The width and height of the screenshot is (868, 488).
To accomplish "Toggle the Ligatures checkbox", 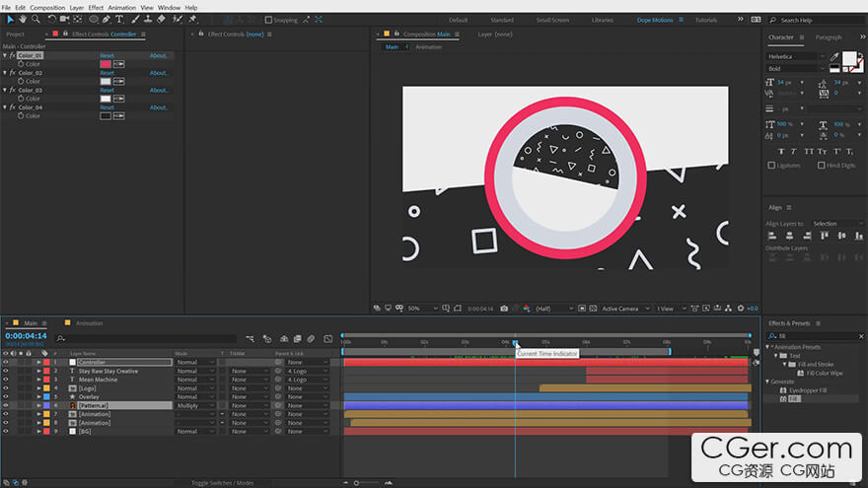I will (771, 166).
